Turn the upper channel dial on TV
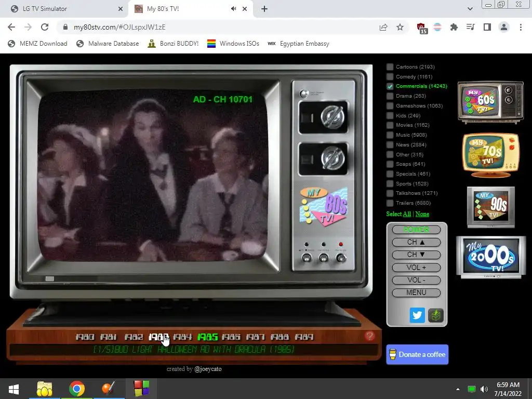The image size is (532, 399). click(332, 117)
